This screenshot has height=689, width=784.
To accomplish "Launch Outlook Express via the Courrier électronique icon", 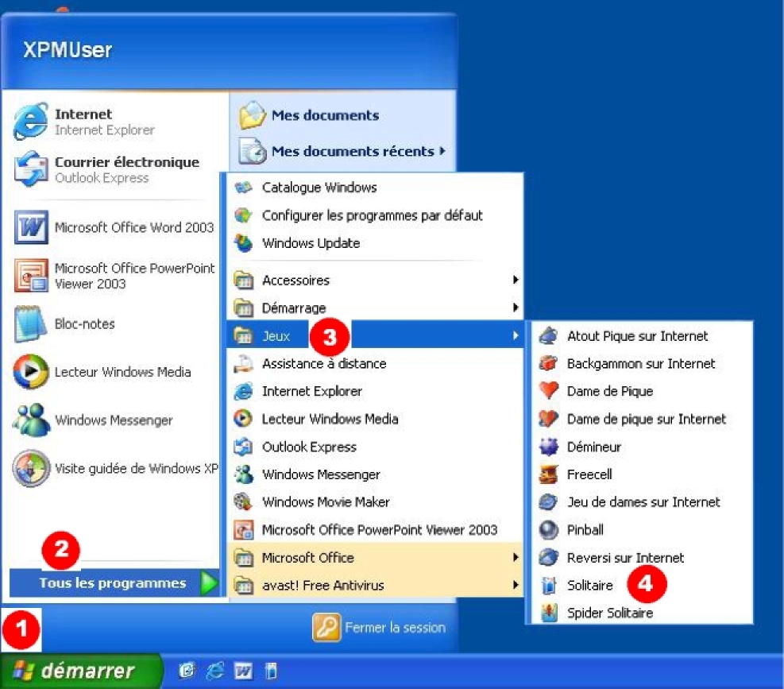I will (31, 169).
